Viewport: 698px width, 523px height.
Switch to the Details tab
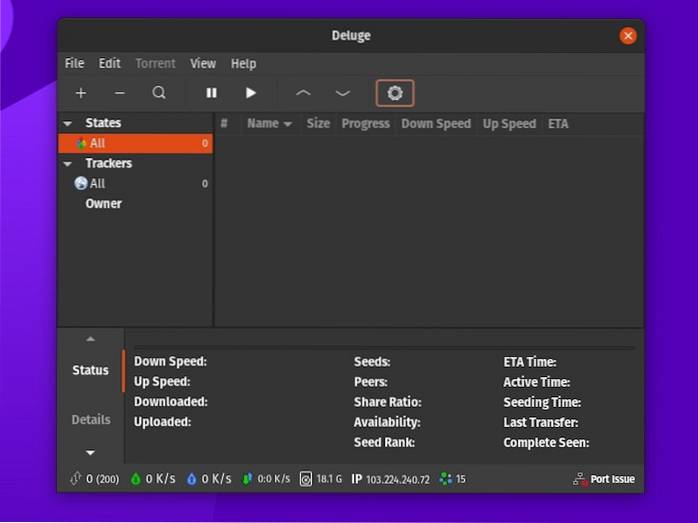(x=91, y=420)
